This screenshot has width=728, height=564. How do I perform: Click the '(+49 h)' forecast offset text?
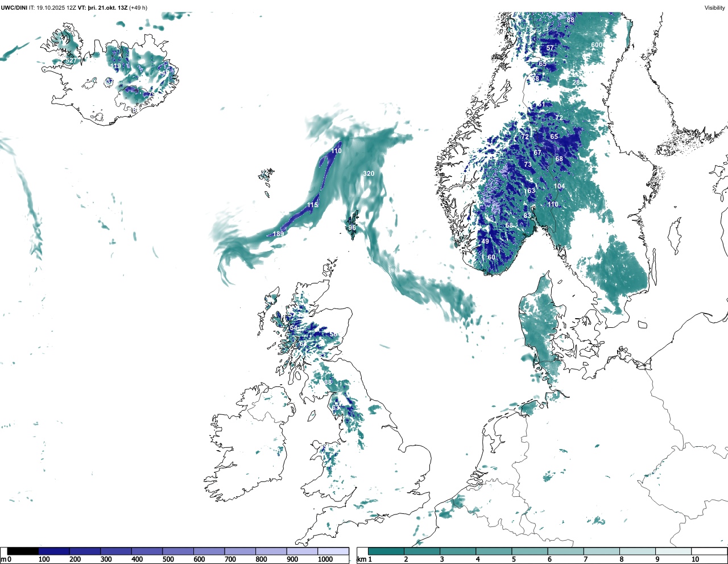(138, 7)
